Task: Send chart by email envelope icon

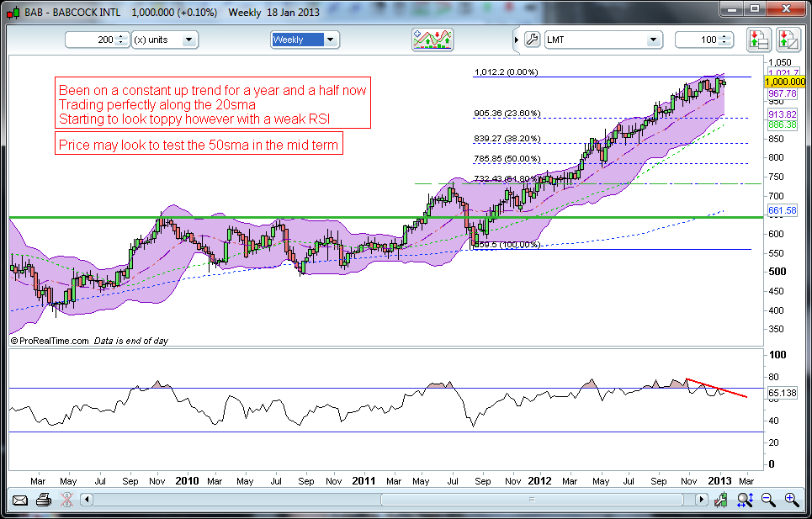Action: [20, 500]
